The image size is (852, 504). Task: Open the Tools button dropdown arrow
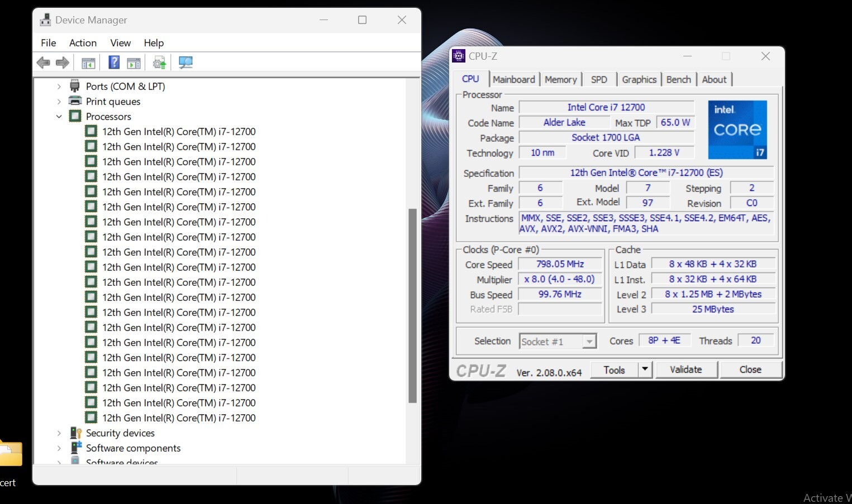(645, 369)
